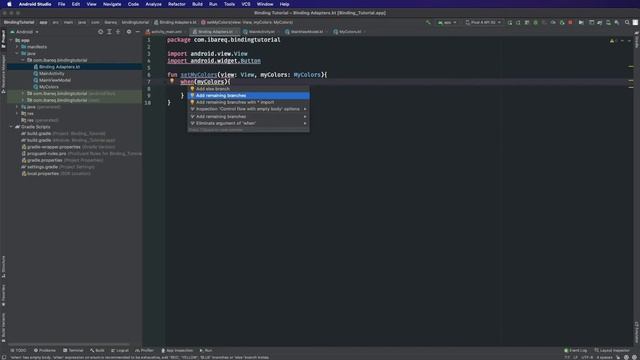
Task: Collapse the java folder
Action: coord(17,53)
